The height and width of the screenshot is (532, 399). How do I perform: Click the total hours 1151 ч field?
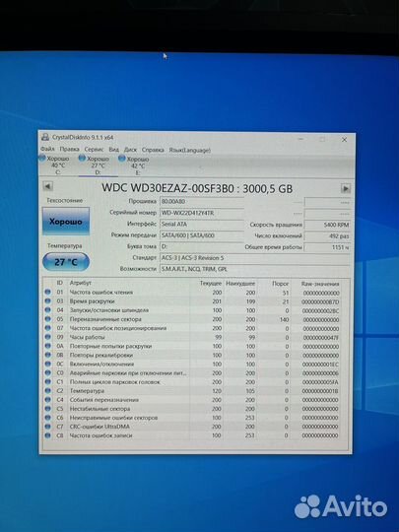tap(327, 247)
